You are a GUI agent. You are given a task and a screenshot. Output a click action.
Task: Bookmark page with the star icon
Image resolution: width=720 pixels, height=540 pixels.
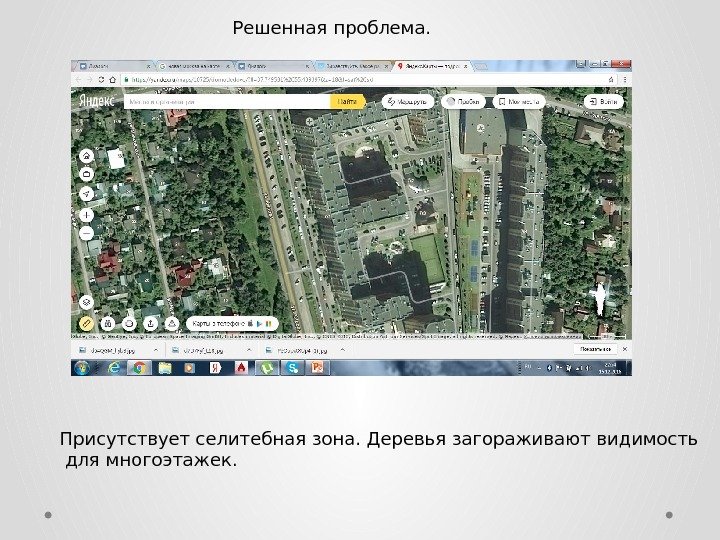[611, 79]
